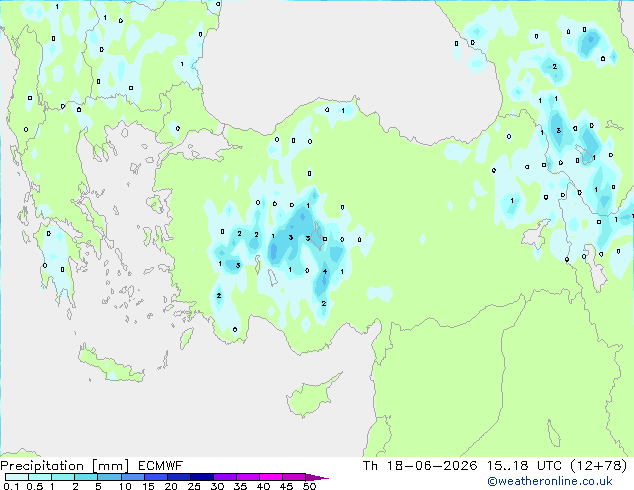Image resolution: width=634 pixels, height=490 pixels.
Task: Pick the legend swatch between 25 and 30
Action: (202, 477)
